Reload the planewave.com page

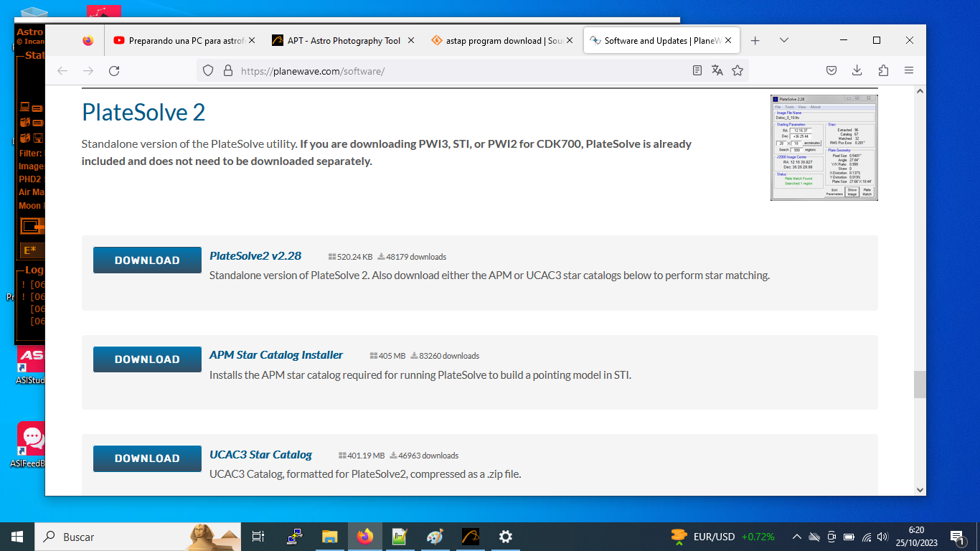coord(114,70)
